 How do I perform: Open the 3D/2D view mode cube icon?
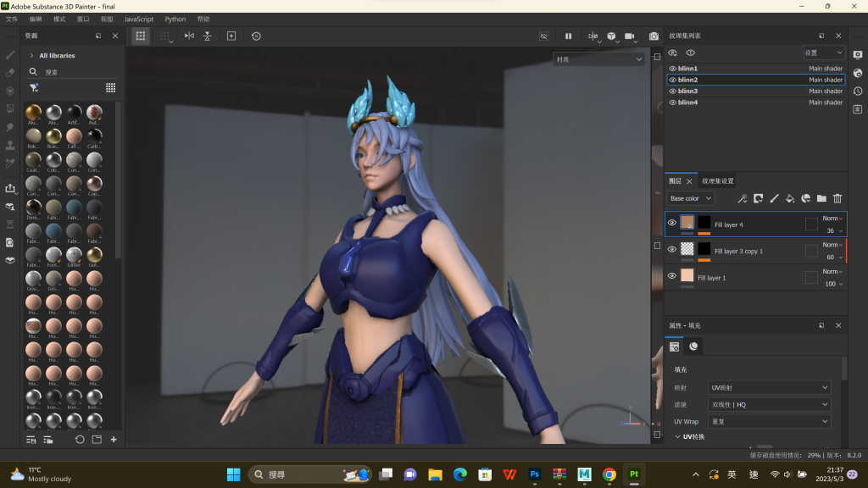pyautogui.click(x=611, y=36)
